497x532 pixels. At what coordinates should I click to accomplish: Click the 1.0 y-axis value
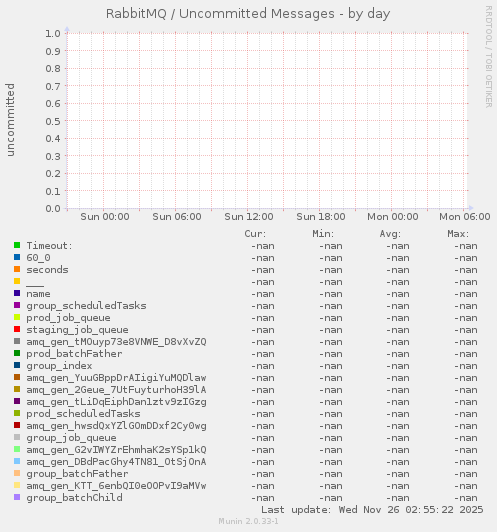pos(53,34)
